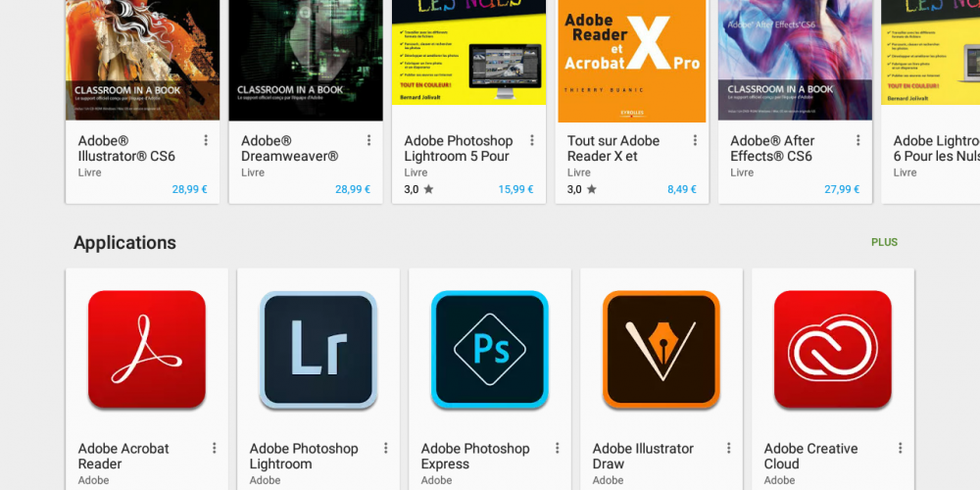Open three-dot menu for Adobe After Effects CS6
980x490 pixels.
tap(858, 140)
